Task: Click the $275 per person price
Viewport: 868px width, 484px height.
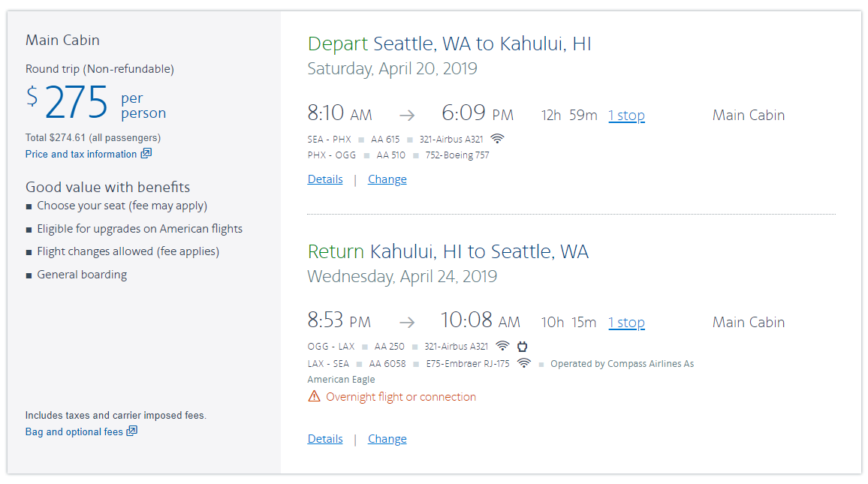Action: pos(77,104)
